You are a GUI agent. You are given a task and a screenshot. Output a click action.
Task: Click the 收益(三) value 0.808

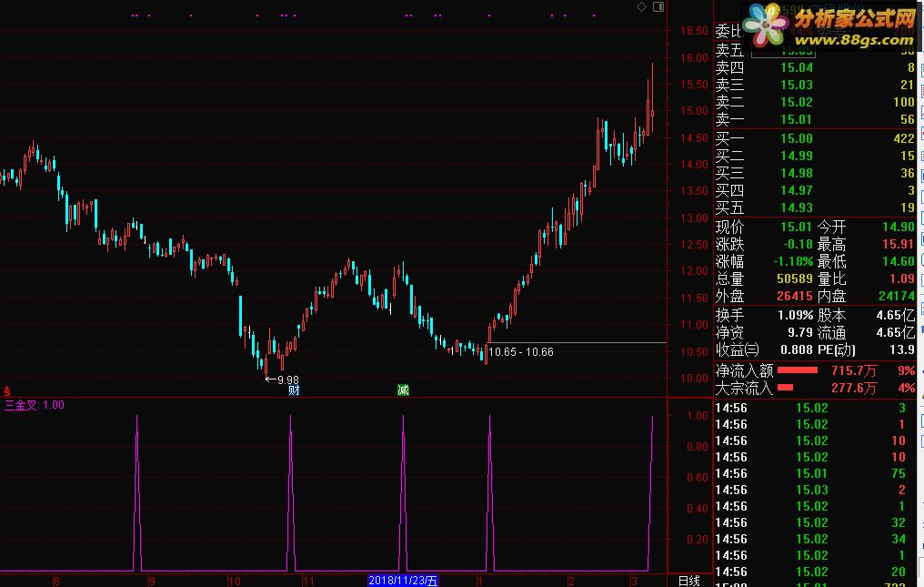[797, 349]
